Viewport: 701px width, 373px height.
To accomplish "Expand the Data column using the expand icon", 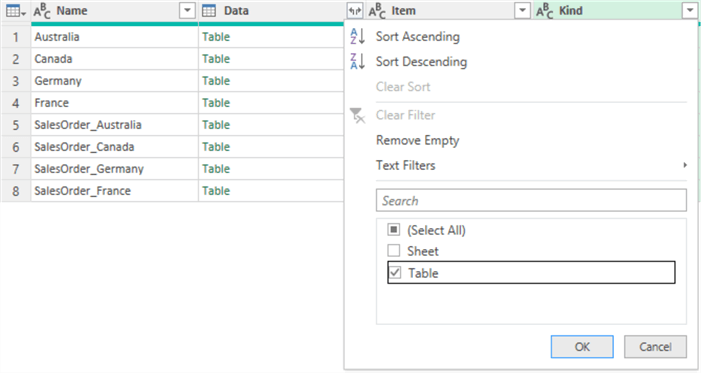I will [355, 11].
